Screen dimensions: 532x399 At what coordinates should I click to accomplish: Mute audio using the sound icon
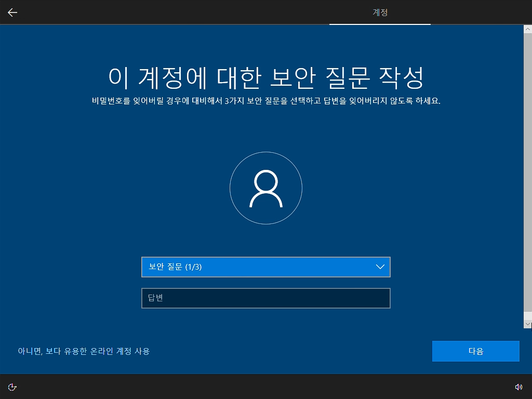(x=520, y=387)
